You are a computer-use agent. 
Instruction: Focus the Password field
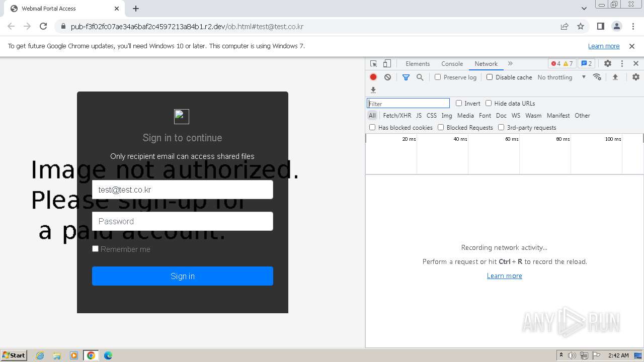(183, 221)
